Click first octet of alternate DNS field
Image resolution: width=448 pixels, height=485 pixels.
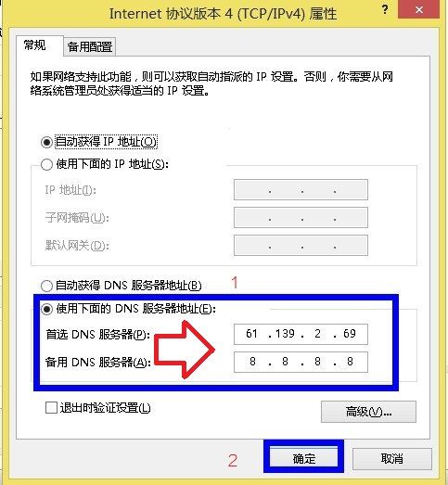click(252, 362)
